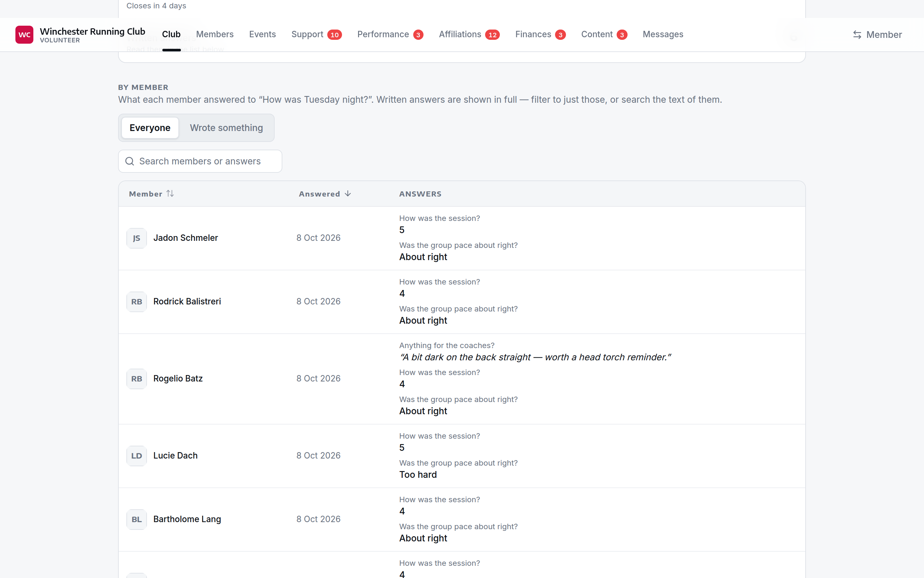Open the Messages tab
Viewport: 924px width, 578px height.
tap(663, 34)
